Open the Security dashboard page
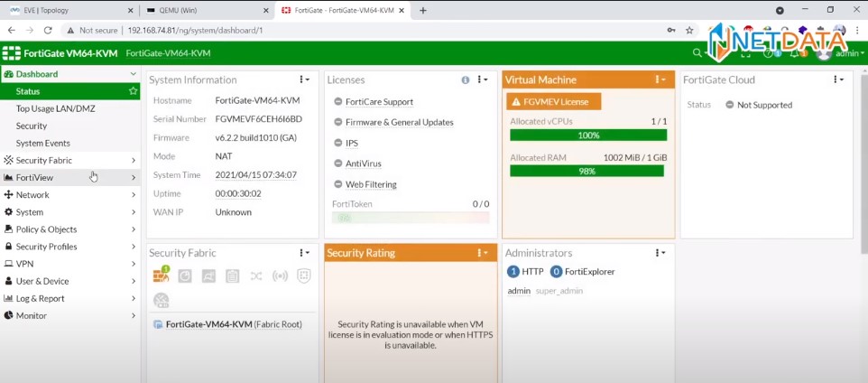 [32, 126]
